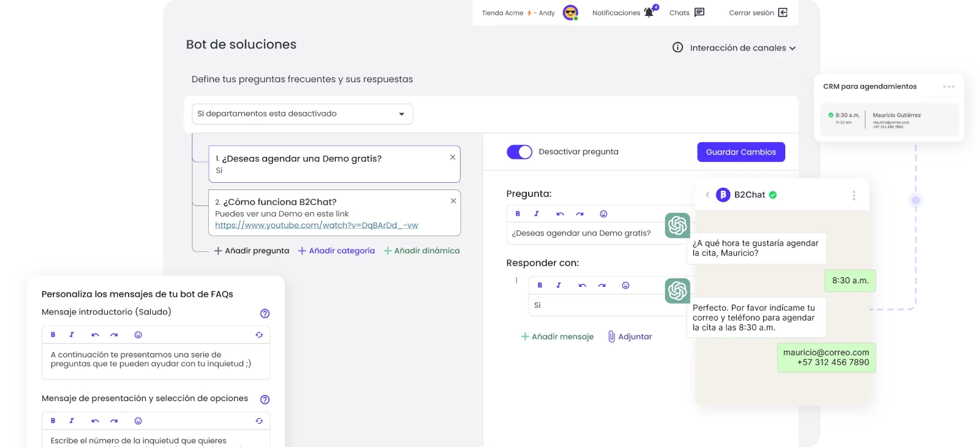Click the Adjuntar paperclip button
Screen dimensions: 980x447
630,336
